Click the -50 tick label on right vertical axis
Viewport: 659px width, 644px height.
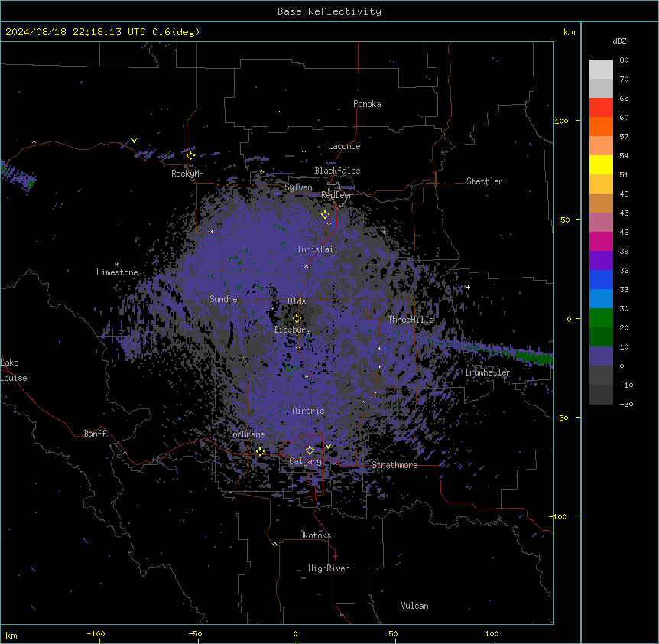point(561,418)
